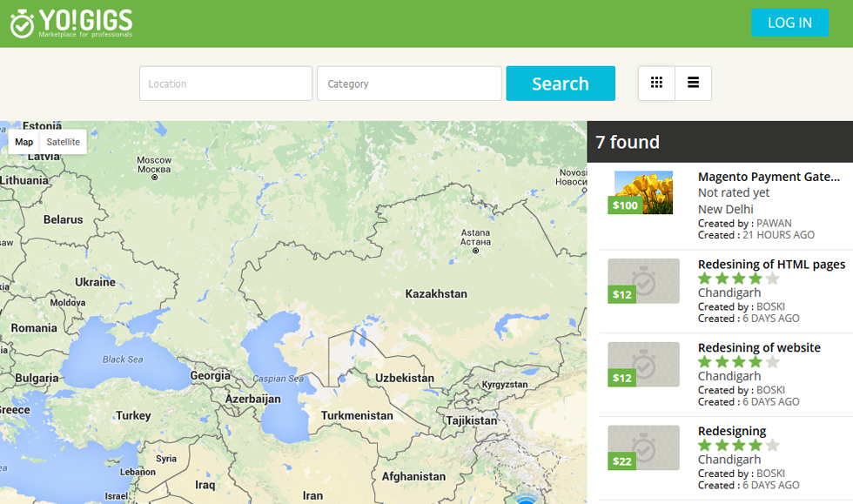
Task: Click the placeholder image for Redesining of website
Action: coord(644,364)
